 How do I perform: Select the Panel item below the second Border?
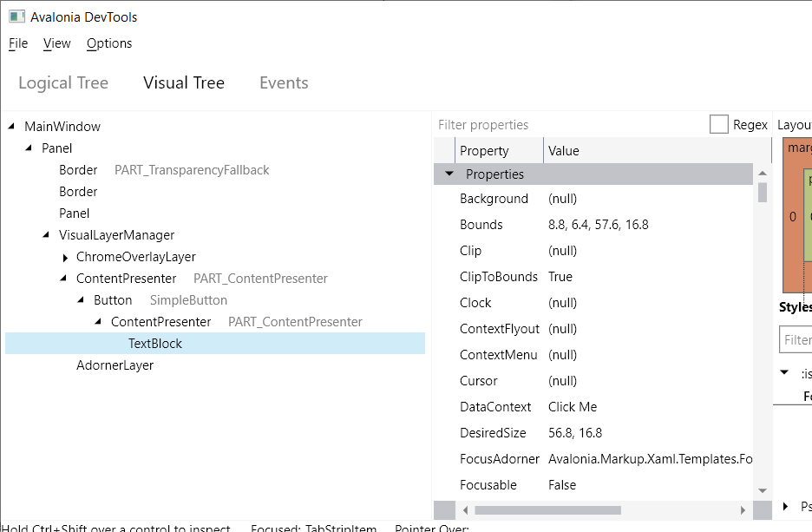(x=74, y=213)
